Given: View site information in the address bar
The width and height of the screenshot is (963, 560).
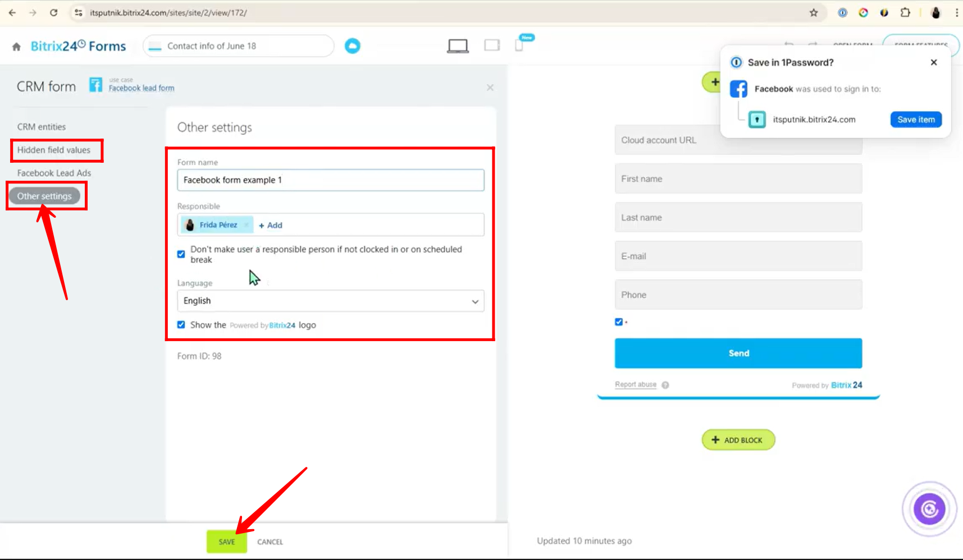Looking at the screenshot, I should click(79, 12).
